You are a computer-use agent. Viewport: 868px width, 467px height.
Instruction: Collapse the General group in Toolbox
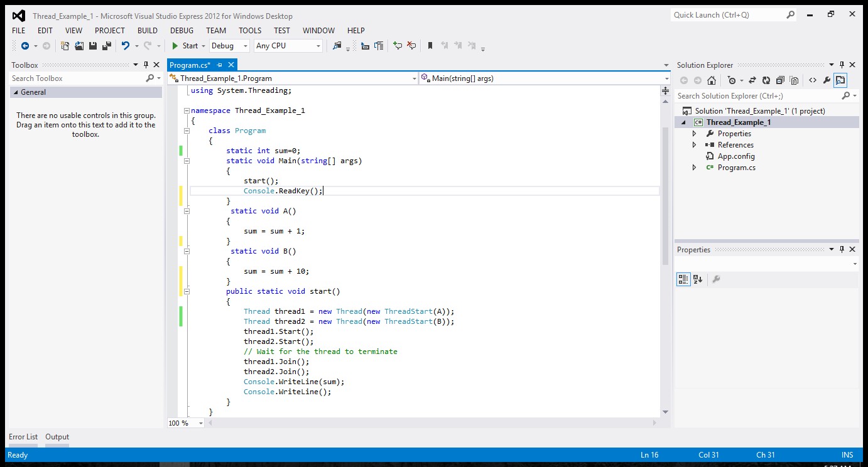pyautogui.click(x=16, y=92)
